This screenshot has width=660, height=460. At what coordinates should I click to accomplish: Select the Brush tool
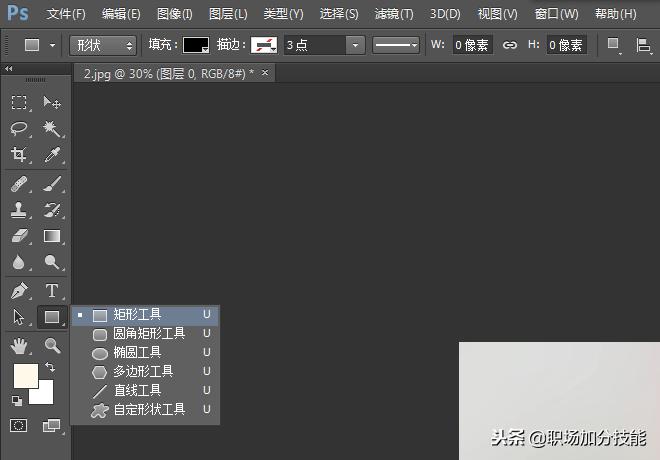(x=52, y=184)
